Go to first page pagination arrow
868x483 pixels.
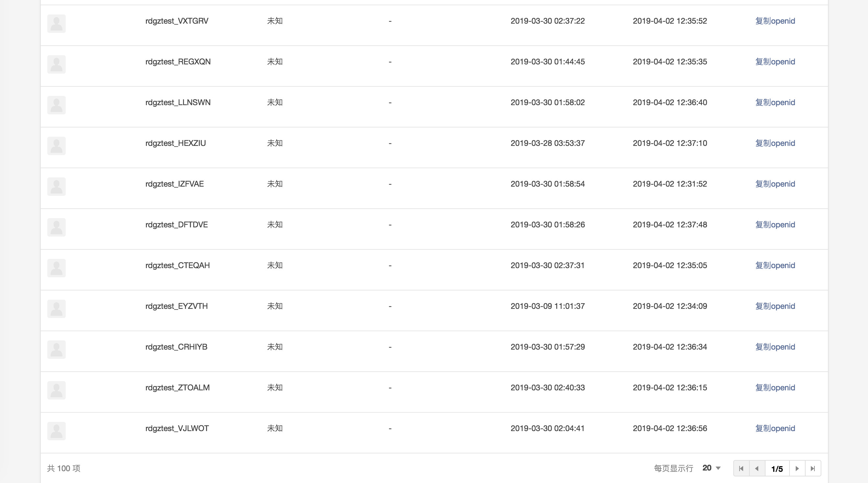click(x=741, y=468)
